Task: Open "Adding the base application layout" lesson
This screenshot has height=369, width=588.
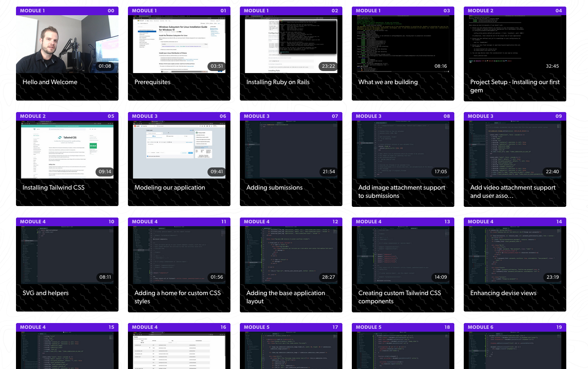Action: pos(286,297)
